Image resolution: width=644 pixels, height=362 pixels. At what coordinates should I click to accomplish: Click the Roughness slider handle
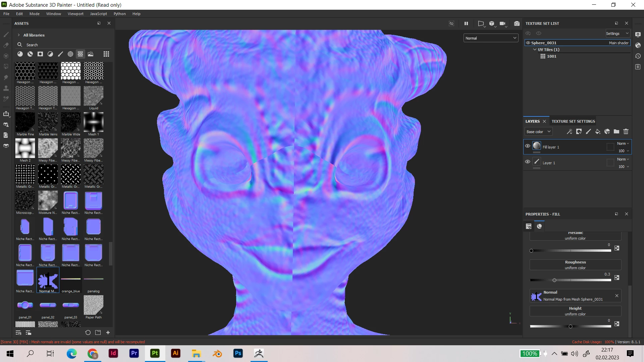[x=554, y=280]
